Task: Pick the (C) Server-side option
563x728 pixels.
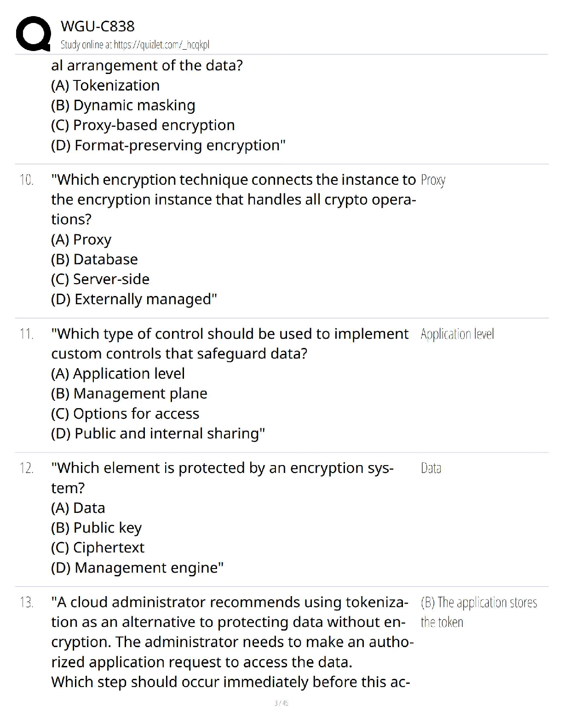Action: click(x=100, y=279)
